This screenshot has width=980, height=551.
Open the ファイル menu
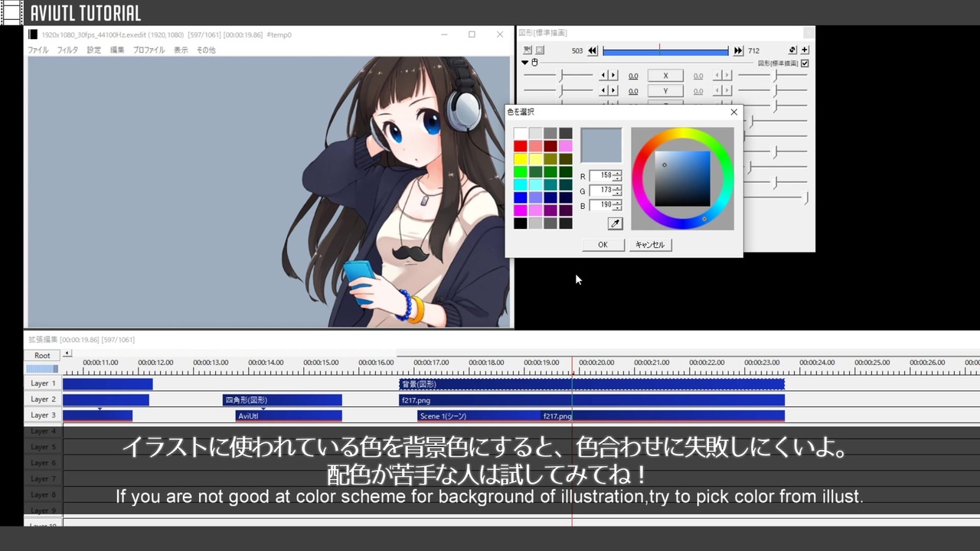point(38,50)
